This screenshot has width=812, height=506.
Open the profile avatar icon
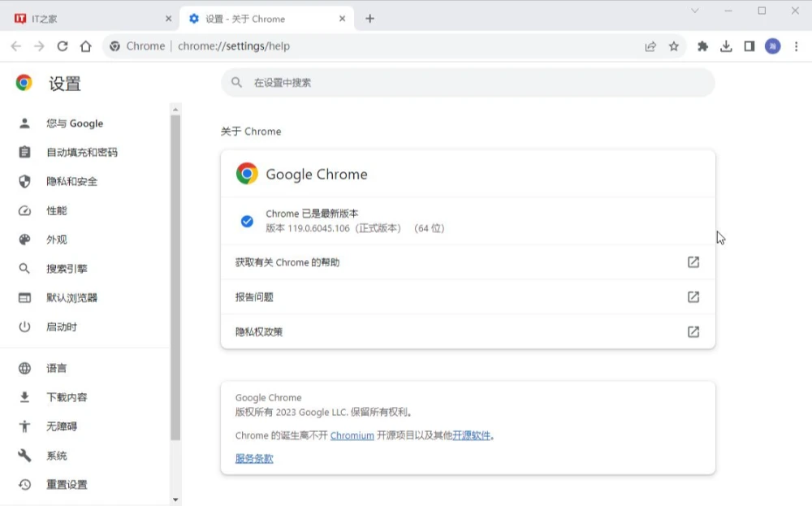tap(772, 46)
